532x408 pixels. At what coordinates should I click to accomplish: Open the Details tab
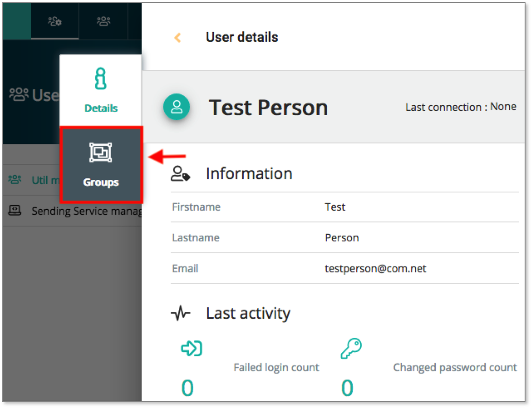coord(101,91)
